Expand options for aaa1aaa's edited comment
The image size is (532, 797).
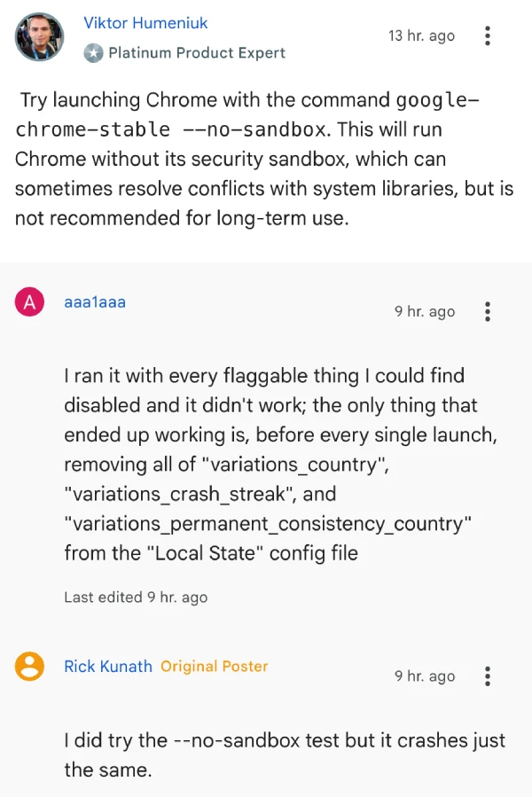pos(487,311)
